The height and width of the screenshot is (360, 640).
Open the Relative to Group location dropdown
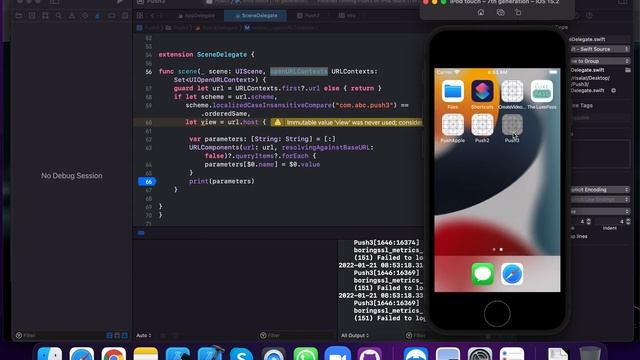pos(600,61)
